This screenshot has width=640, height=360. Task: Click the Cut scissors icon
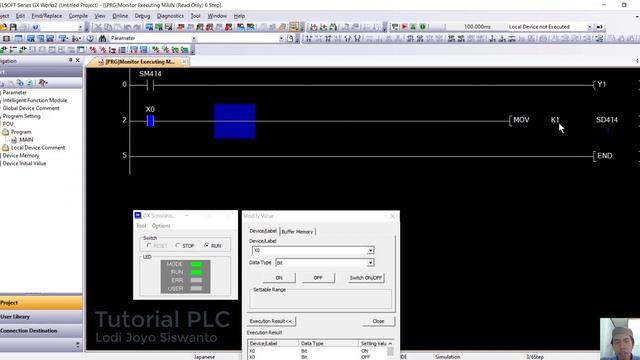[x=98, y=27]
